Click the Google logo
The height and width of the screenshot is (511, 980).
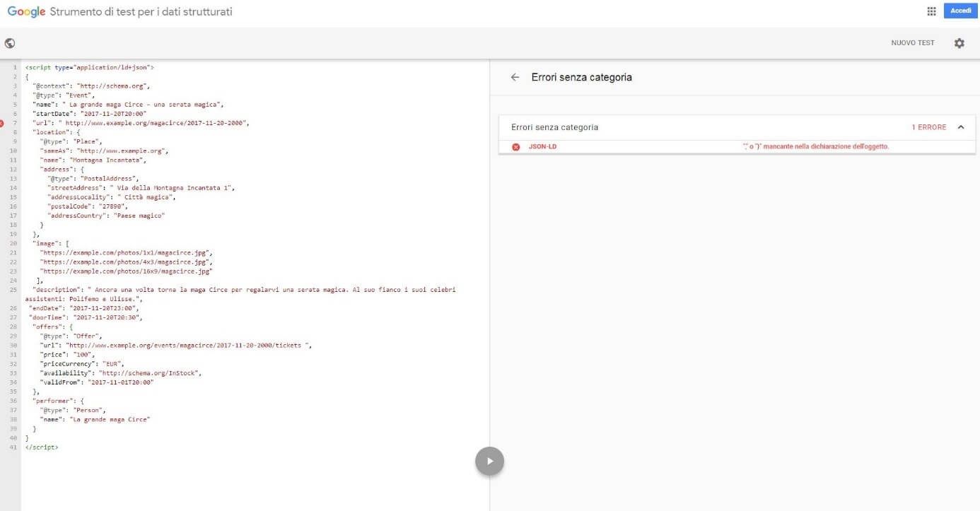27,12
